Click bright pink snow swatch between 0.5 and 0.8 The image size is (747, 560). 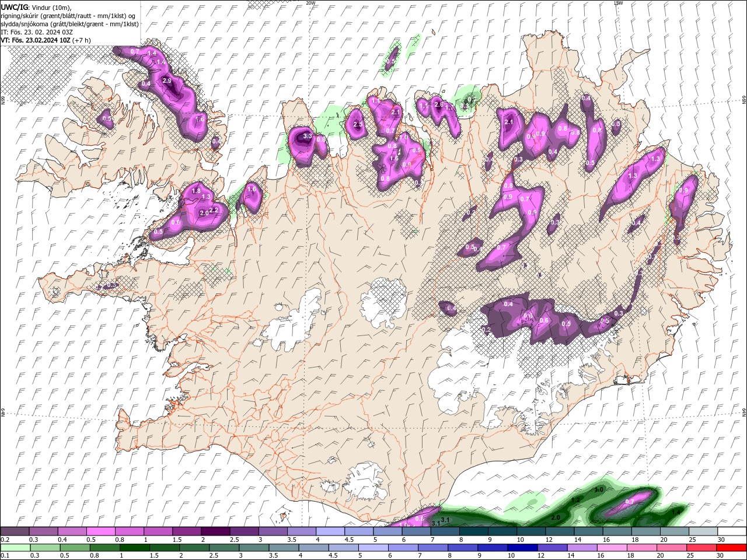pyautogui.click(x=101, y=531)
